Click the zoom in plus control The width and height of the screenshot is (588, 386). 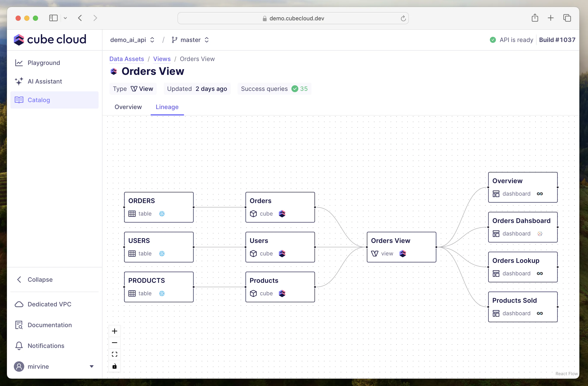(114, 331)
